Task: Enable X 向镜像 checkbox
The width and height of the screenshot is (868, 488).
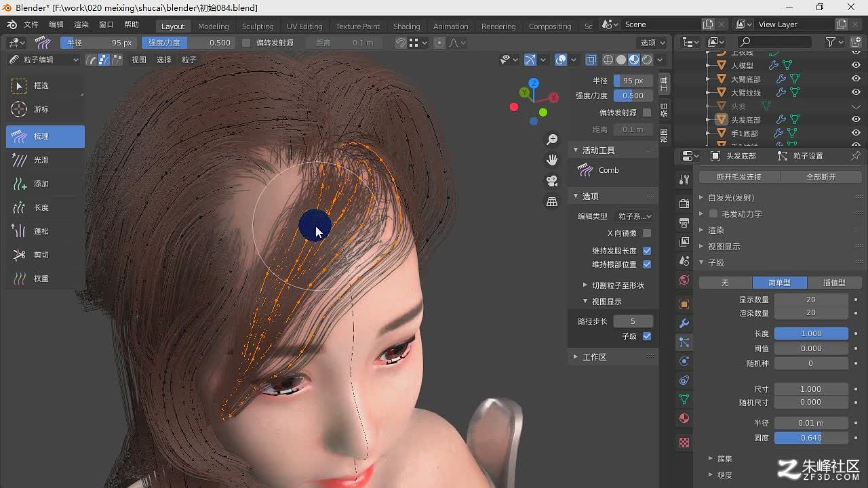Action: pyautogui.click(x=647, y=233)
